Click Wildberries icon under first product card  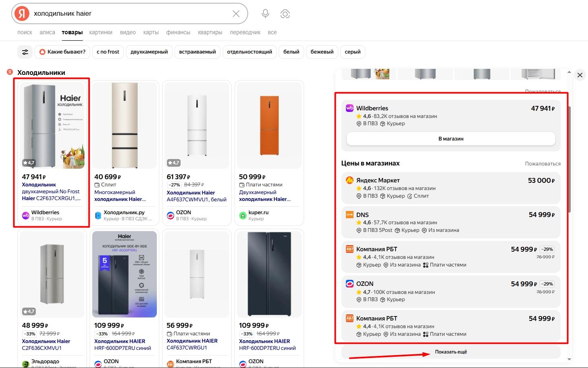pyautogui.click(x=26, y=215)
